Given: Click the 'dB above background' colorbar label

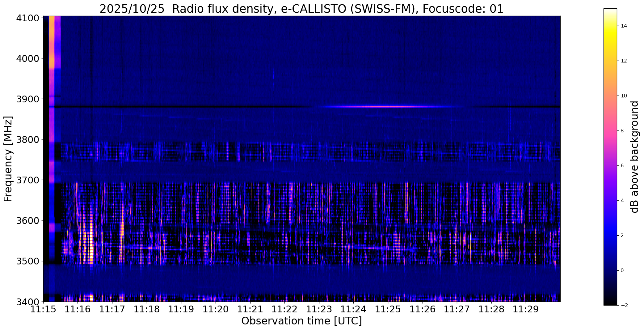Looking at the screenshot, I should [x=634, y=157].
